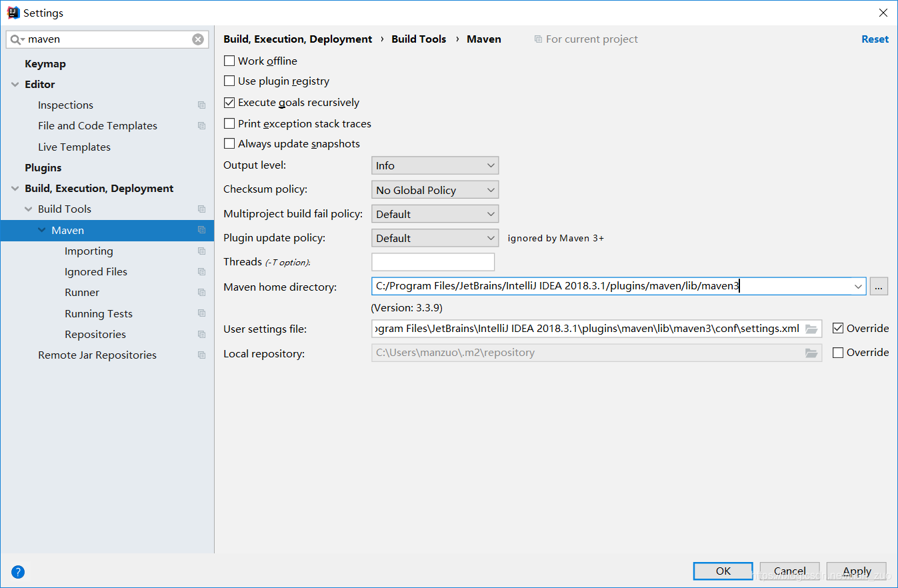Click project-level icon beside Importing

[x=201, y=251]
